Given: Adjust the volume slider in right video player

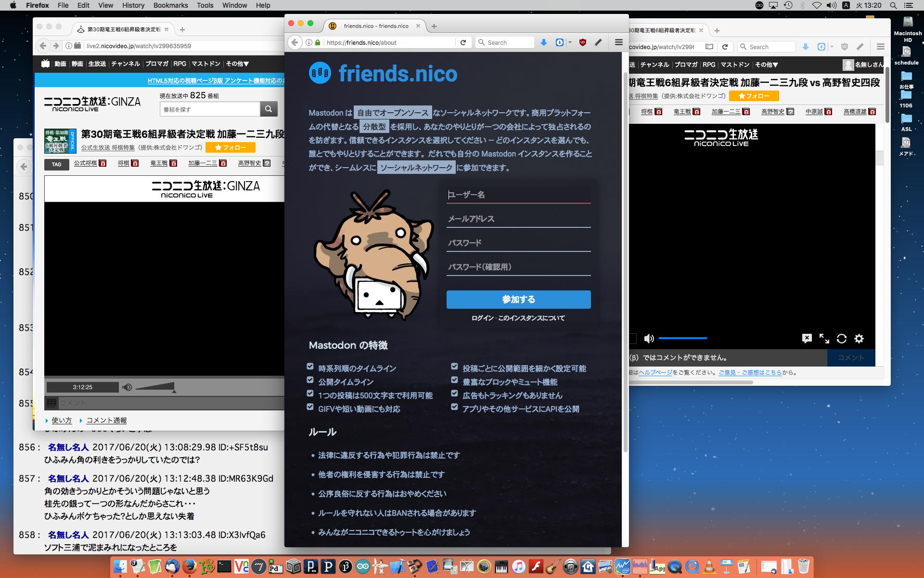Looking at the screenshot, I should click(682, 339).
